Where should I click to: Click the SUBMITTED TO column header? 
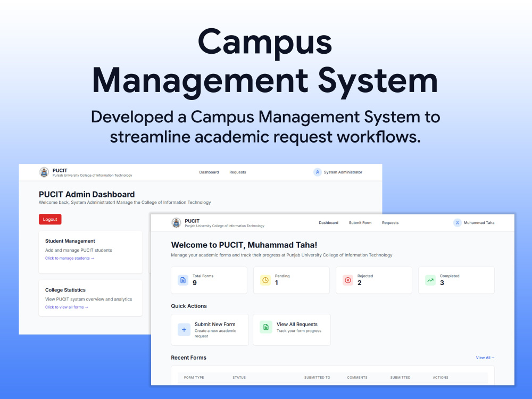point(317,377)
